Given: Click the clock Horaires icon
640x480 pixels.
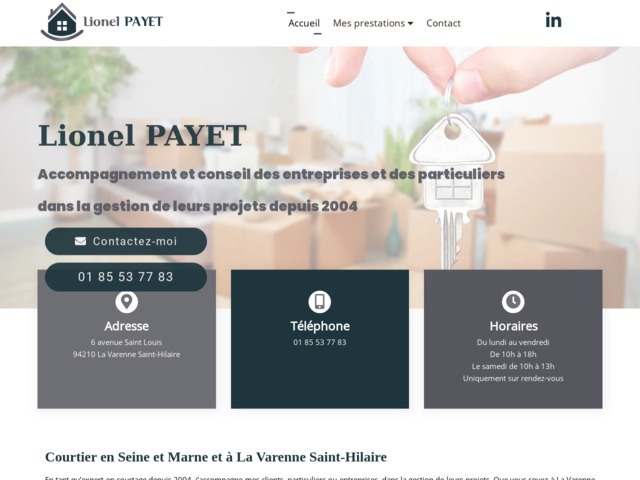Looking at the screenshot, I should tap(513, 302).
